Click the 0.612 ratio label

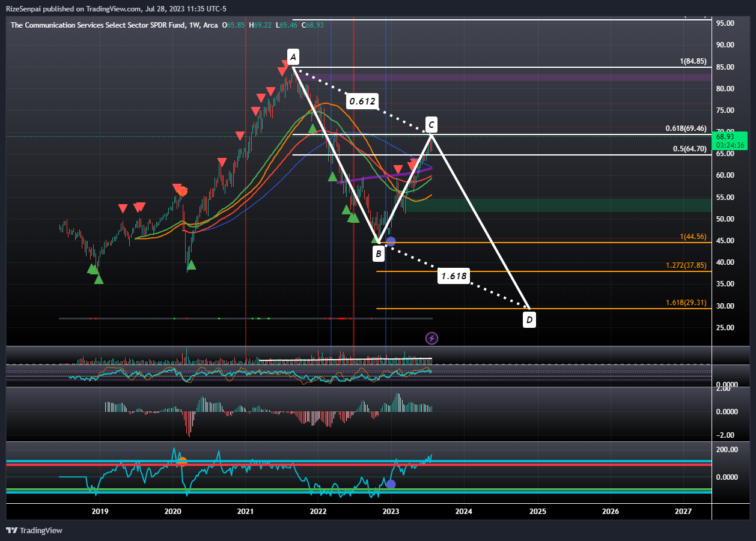tap(362, 101)
